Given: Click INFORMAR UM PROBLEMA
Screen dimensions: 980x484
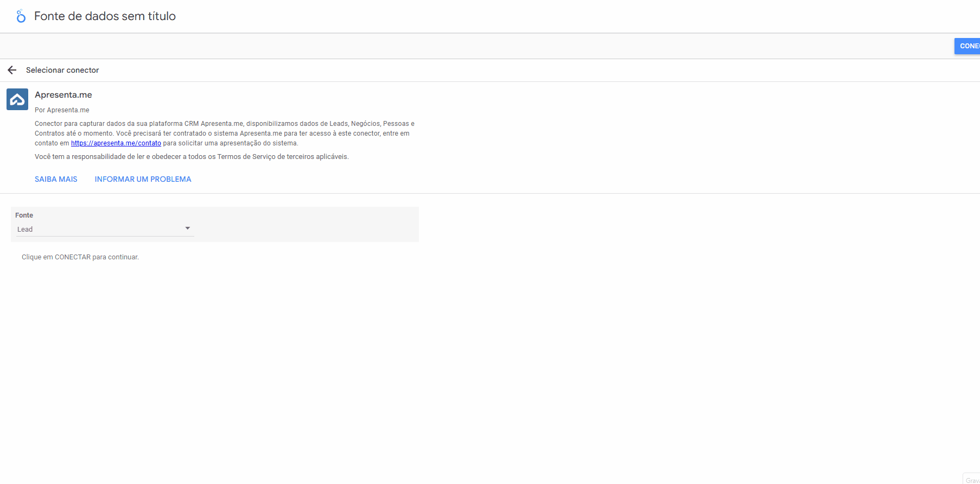Looking at the screenshot, I should [143, 179].
